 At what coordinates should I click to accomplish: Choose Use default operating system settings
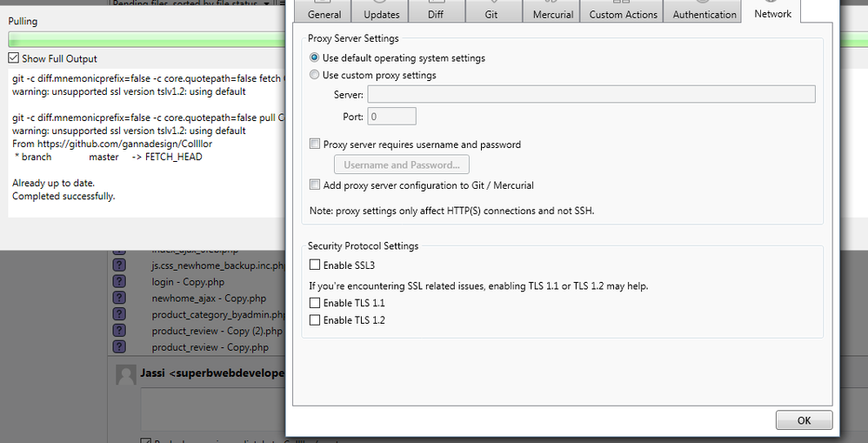pos(314,57)
